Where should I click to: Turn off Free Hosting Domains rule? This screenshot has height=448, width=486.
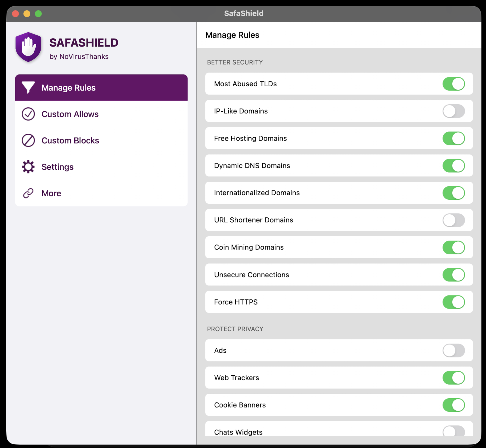(454, 138)
